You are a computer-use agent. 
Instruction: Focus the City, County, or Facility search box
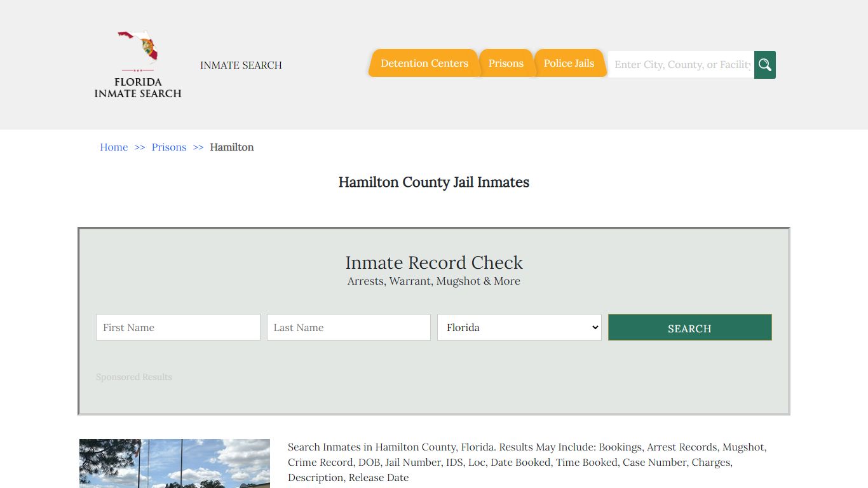[681, 65]
